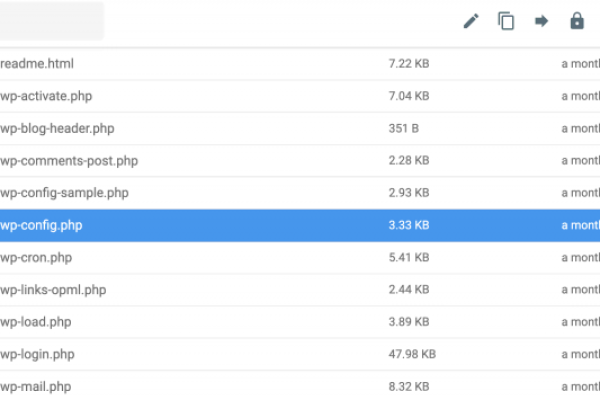This screenshot has width=600, height=400.
Task: Click the 7.22 KB size of readme.html
Action: 409,64
